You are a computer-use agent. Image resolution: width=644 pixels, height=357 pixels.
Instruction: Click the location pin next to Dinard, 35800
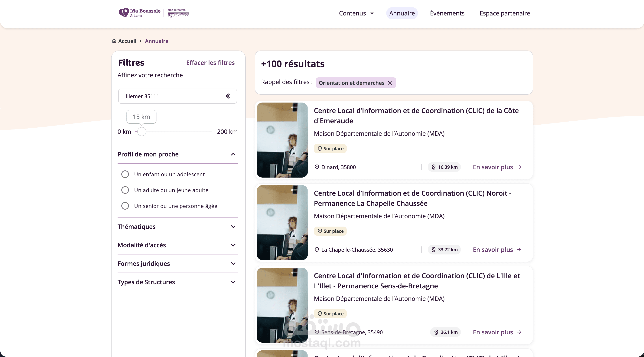(x=317, y=167)
